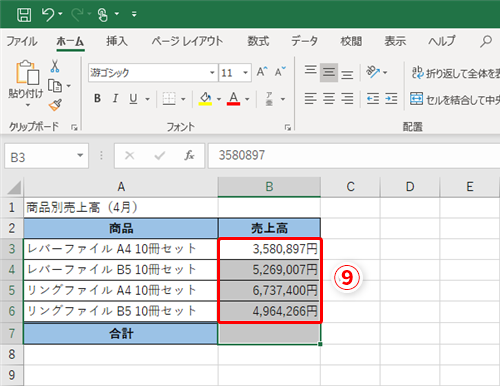
Task: Center text horizontally icon
Action: point(329,99)
